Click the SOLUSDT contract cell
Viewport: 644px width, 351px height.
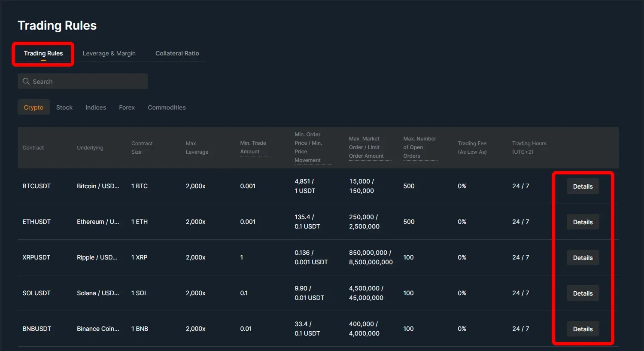[x=36, y=293]
